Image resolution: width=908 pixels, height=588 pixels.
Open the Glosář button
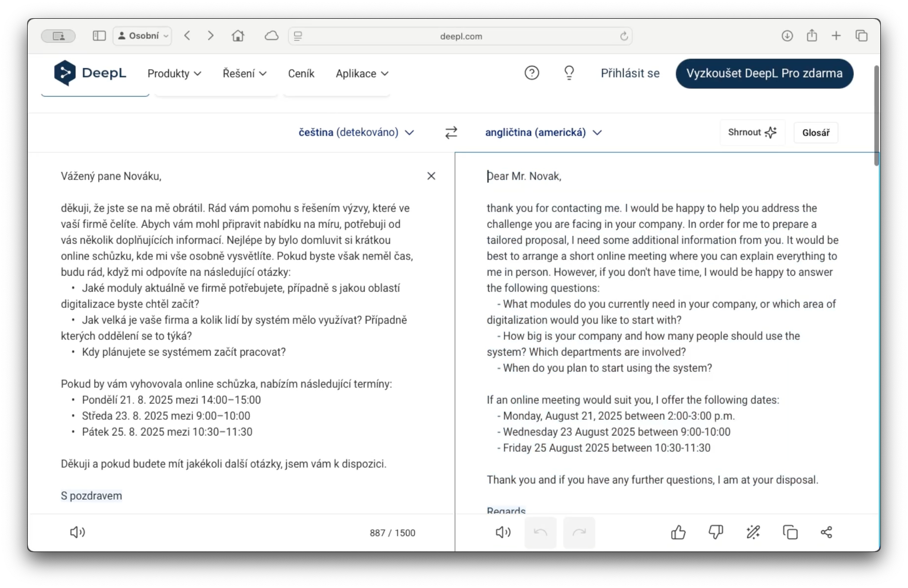816,133
